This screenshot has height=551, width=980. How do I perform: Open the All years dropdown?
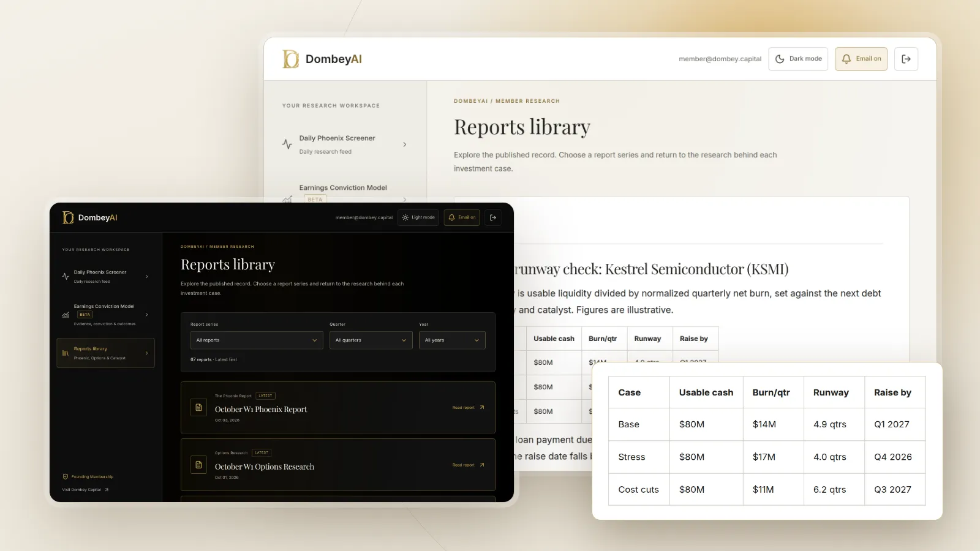coord(452,340)
